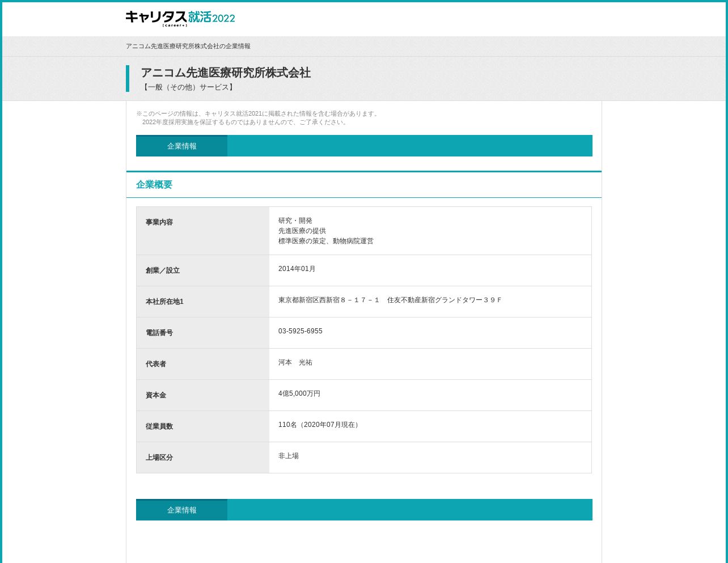
Task: Click the value 2014年01月
Action: (x=297, y=269)
